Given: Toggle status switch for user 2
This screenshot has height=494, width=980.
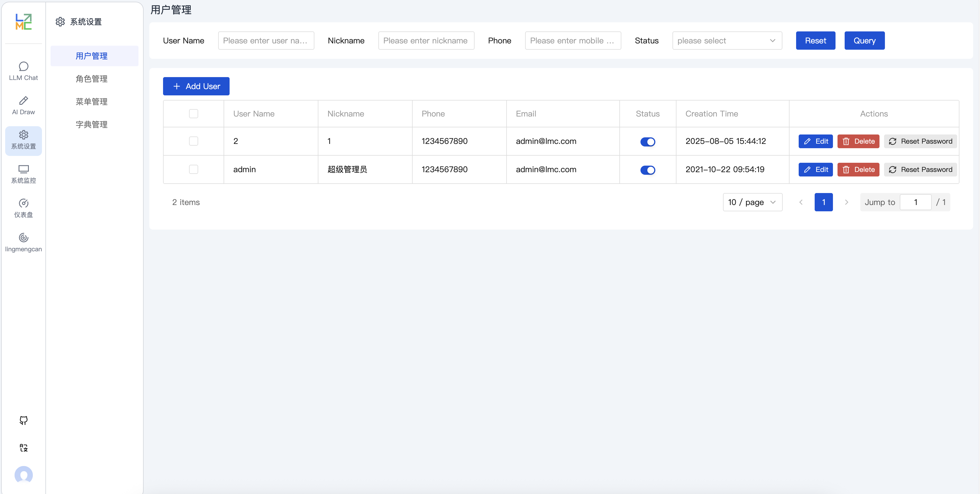Looking at the screenshot, I should [648, 142].
